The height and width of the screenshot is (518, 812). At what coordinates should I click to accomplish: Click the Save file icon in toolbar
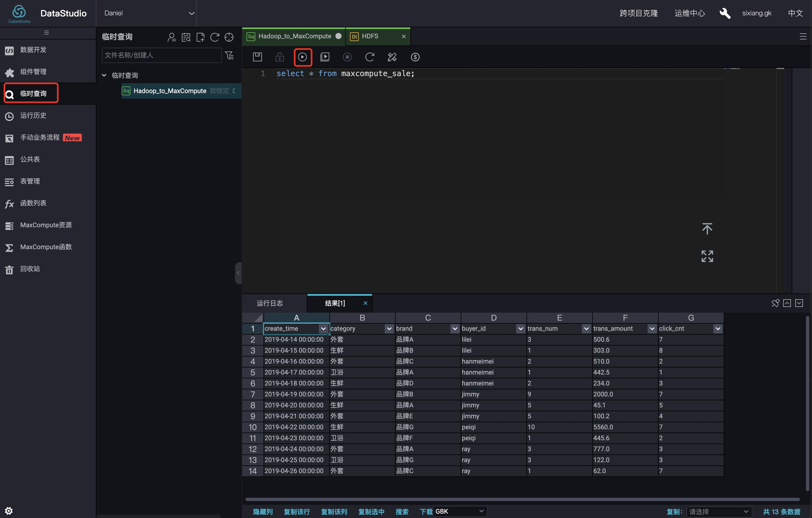[257, 57]
